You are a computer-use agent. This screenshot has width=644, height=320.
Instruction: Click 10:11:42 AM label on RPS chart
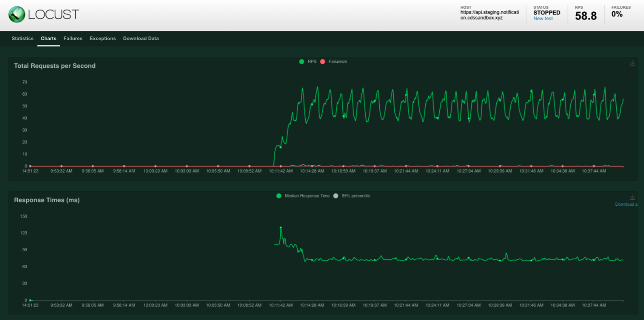[280, 171]
